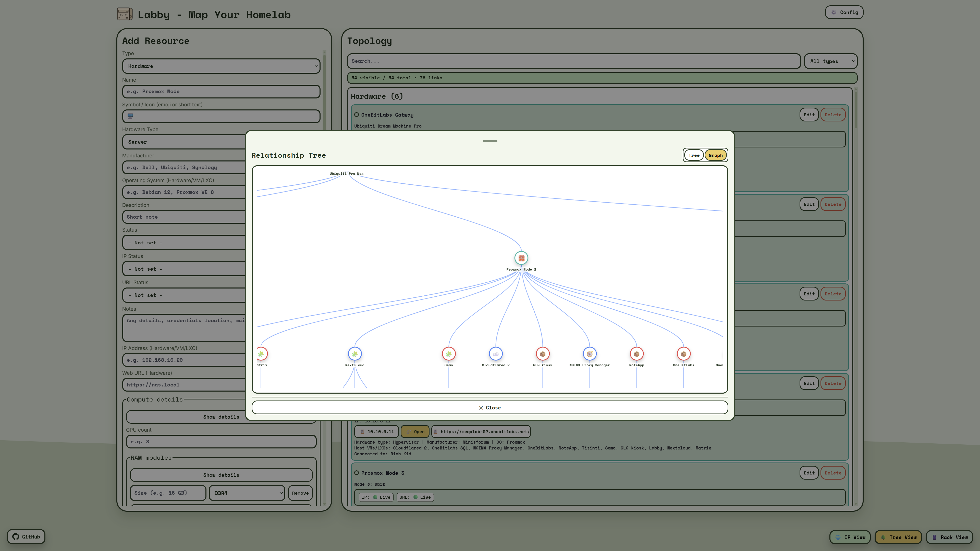Image resolution: width=980 pixels, height=551 pixels.
Task: Click the Ubiquiti Pro Max node label
Action: click(x=346, y=173)
